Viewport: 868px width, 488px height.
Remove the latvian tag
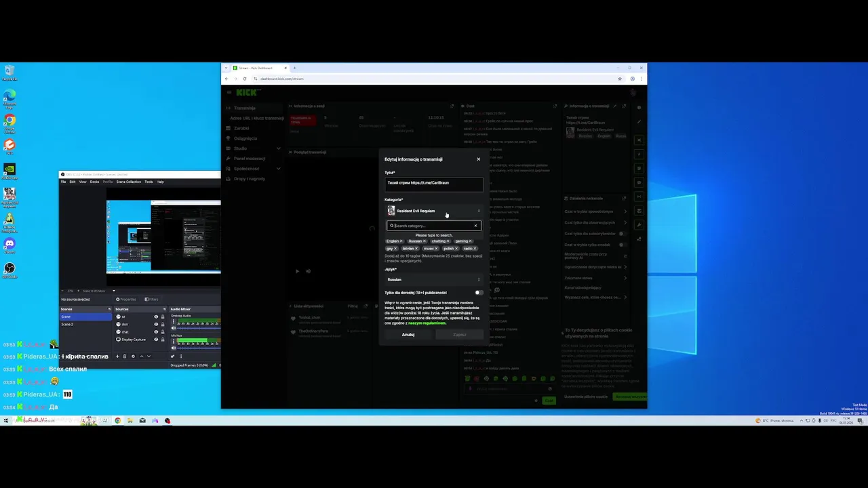click(x=416, y=249)
